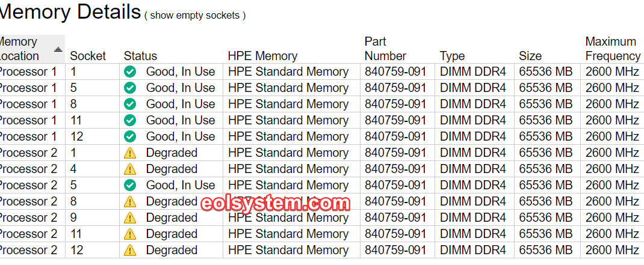The width and height of the screenshot is (644, 265).
Task: Click warning icon for Processor 2 socket 9
Action: [x=130, y=218]
